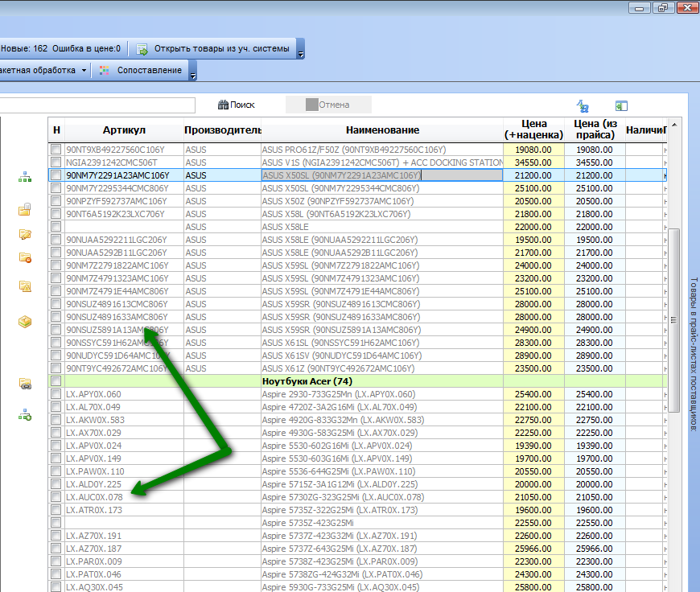Screen dimensions: 700x592
Task: Click the add tree node icon with plus
Action: pos(25,415)
